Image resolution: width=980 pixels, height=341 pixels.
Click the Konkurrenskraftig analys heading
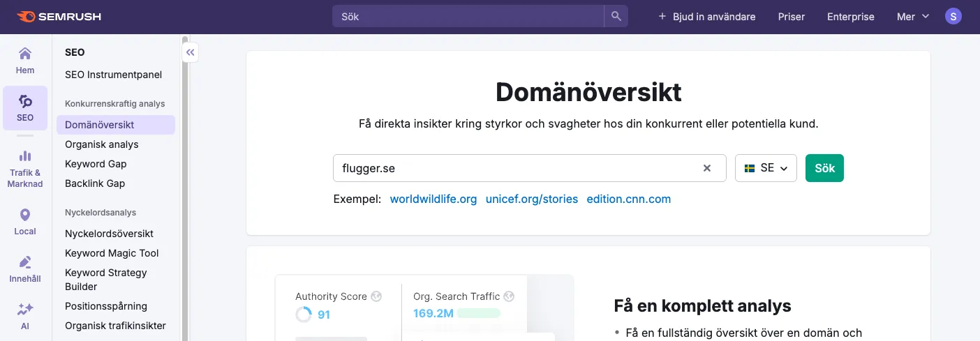[x=115, y=104]
